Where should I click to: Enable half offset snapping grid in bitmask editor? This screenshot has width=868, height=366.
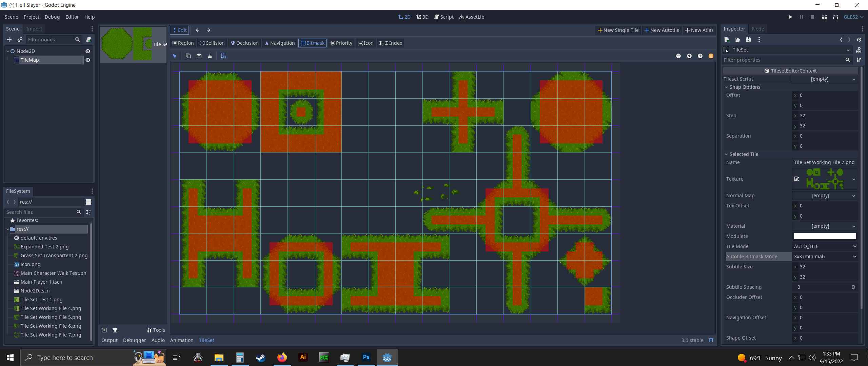click(223, 56)
